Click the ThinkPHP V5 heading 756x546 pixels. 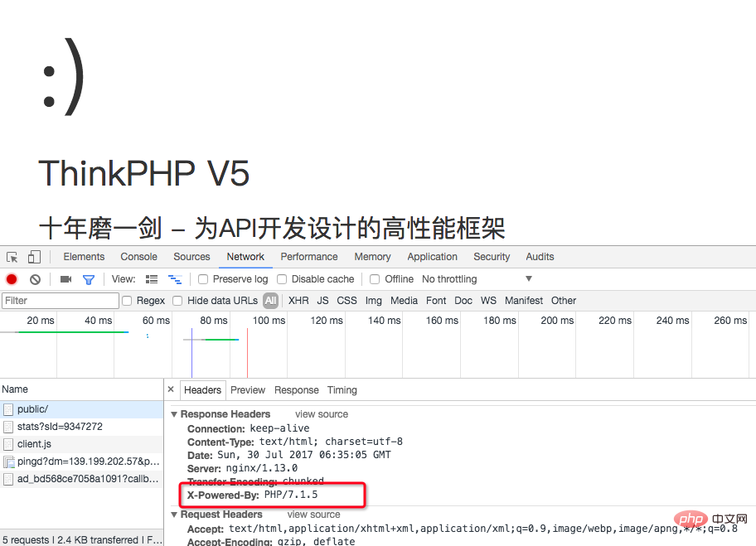click(143, 173)
